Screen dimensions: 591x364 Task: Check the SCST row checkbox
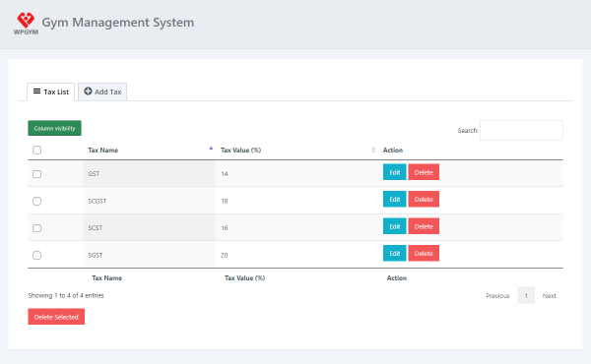pos(37,228)
